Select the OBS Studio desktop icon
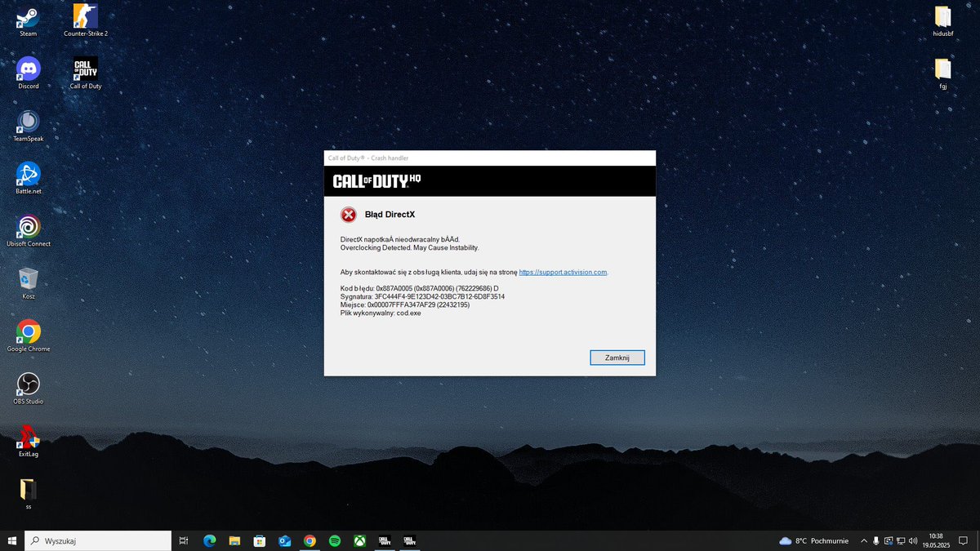This screenshot has height=551, width=980. tap(28, 388)
